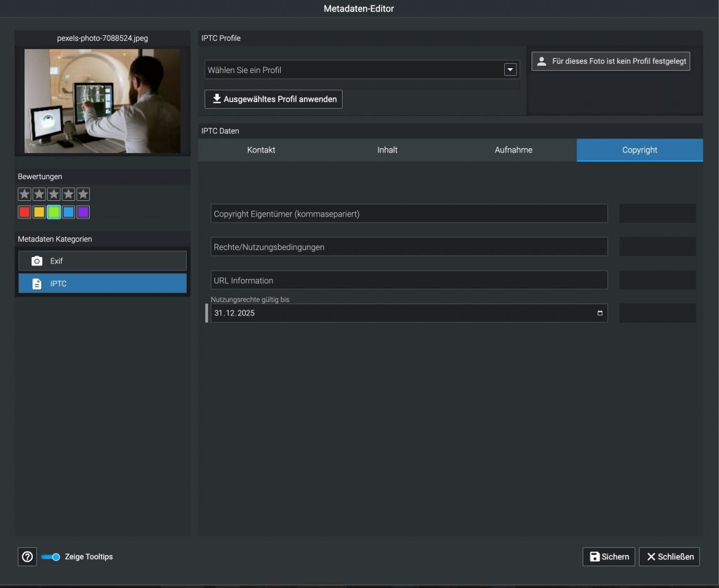Click the calendar icon in Nutzungsrechte gültig bis
The width and height of the screenshot is (719, 588).
[x=600, y=313]
